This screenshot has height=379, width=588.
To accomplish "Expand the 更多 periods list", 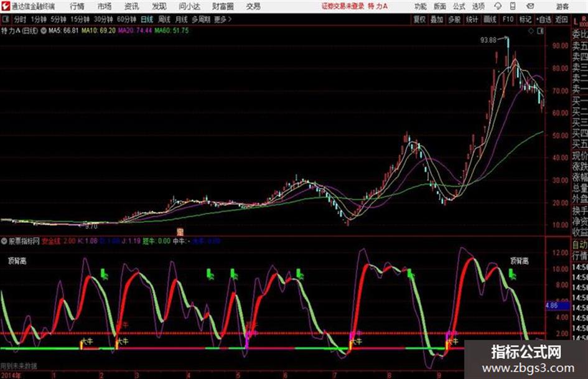I will [x=223, y=19].
